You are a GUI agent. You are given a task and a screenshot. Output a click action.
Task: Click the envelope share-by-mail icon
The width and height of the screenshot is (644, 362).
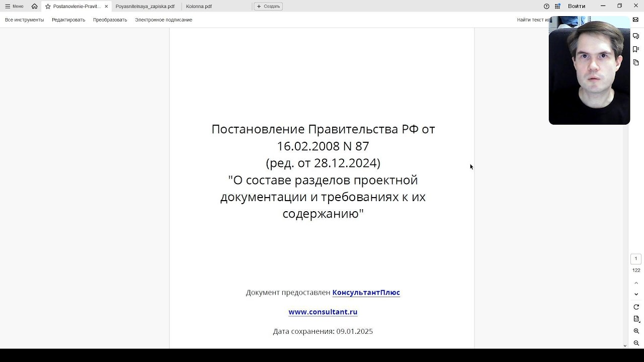click(636, 20)
